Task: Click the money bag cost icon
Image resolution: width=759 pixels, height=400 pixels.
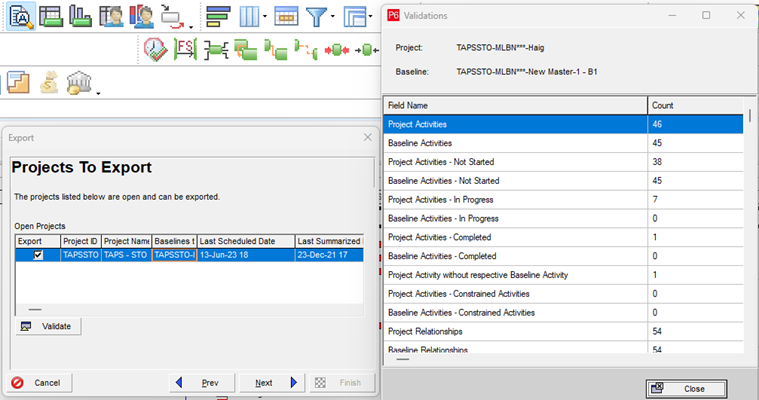Action: (49, 84)
